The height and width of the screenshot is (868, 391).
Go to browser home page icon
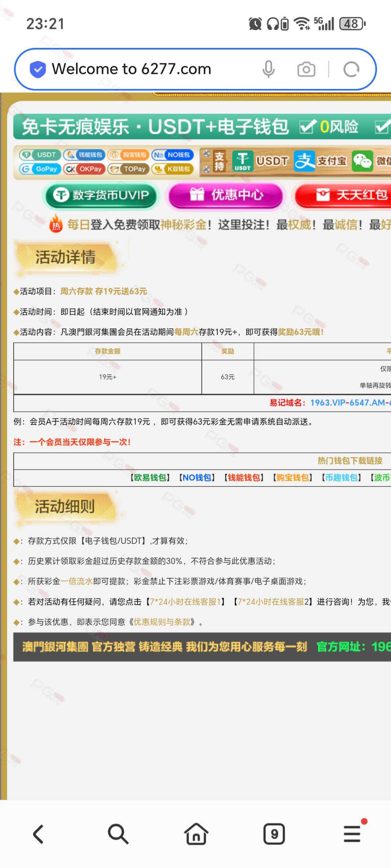[x=196, y=834]
